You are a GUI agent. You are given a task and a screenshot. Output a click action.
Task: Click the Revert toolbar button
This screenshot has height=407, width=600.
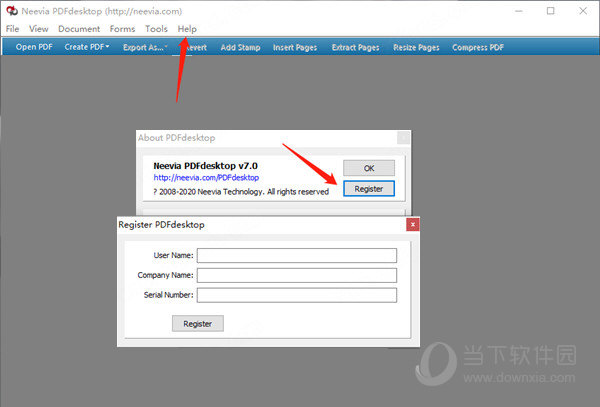pyautogui.click(x=194, y=47)
